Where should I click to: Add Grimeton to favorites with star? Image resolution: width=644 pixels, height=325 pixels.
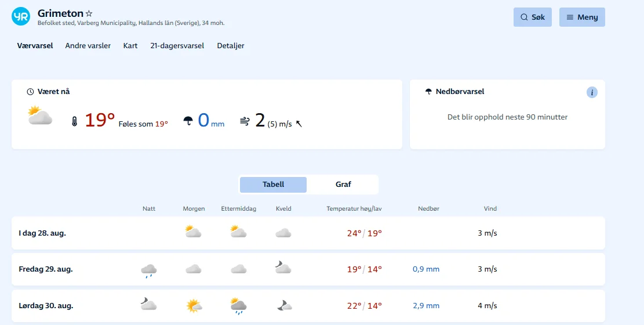click(89, 13)
